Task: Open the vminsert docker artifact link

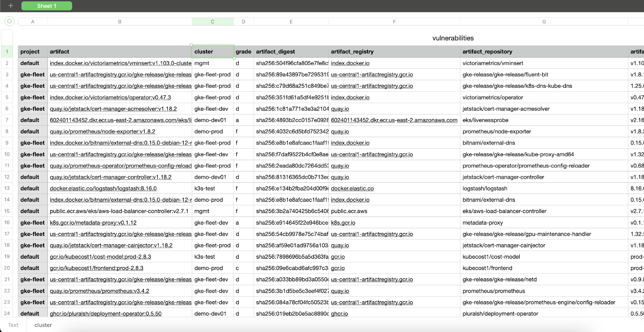Action: click(x=120, y=63)
